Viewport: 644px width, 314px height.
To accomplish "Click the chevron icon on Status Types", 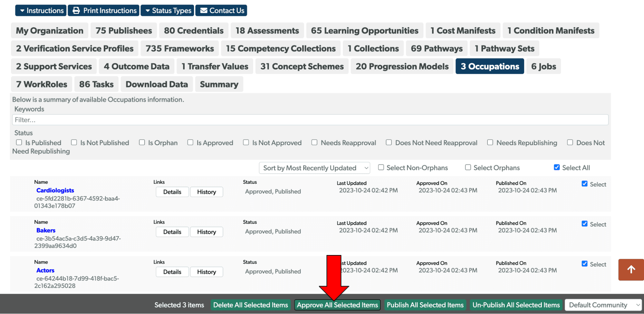I will (x=148, y=10).
